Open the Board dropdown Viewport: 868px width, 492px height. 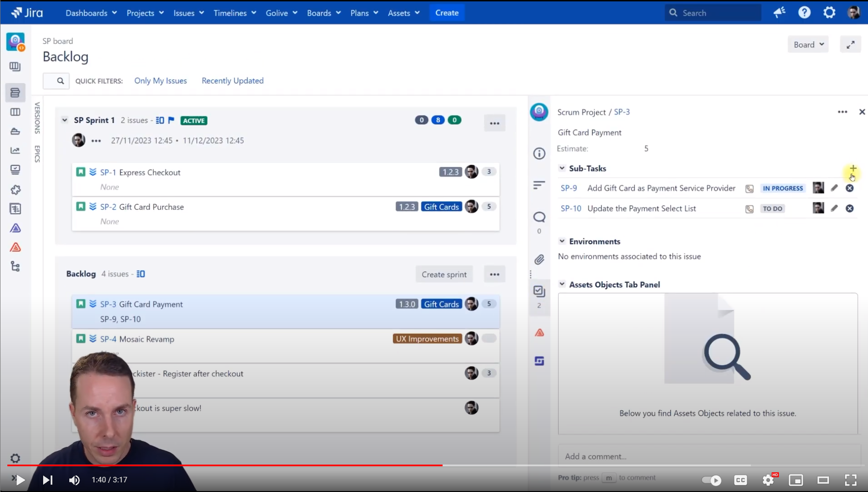(808, 45)
